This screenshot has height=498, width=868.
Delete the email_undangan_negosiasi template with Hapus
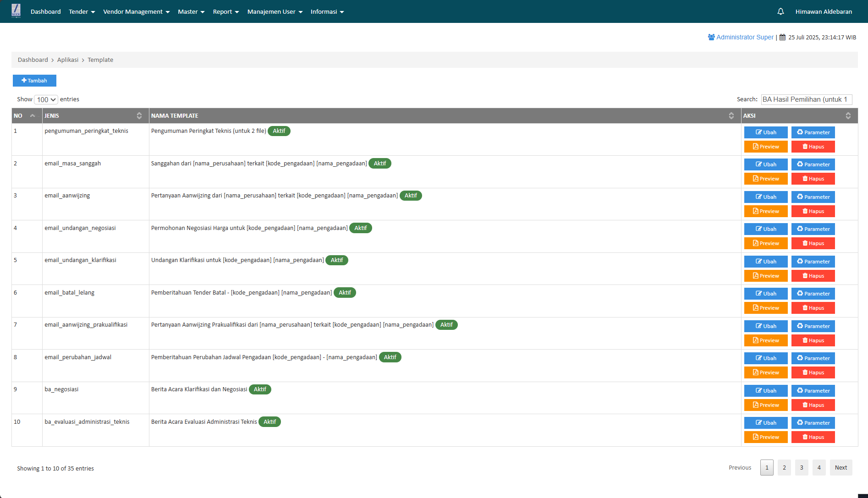click(x=813, y=243)
